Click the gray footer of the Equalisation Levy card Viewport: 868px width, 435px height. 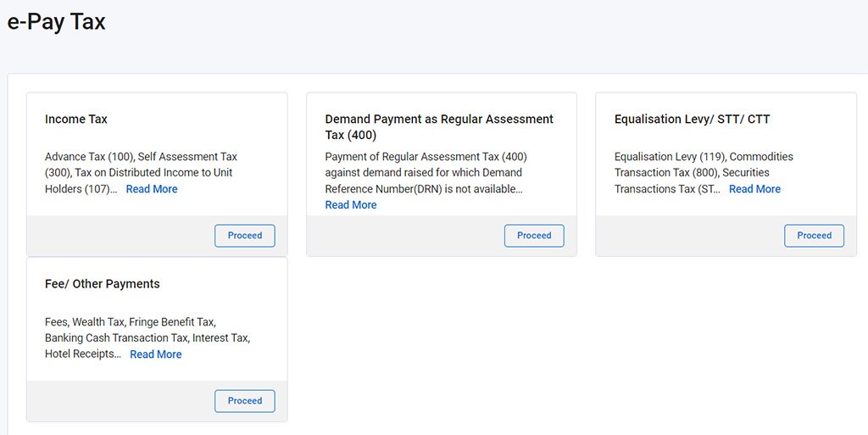point(687,236)
